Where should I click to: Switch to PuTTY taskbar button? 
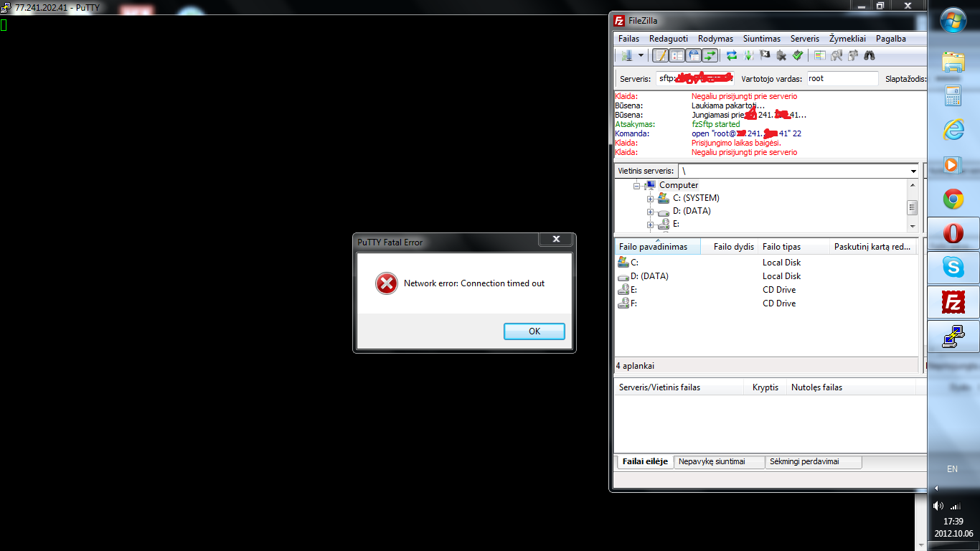click(953, 336)
